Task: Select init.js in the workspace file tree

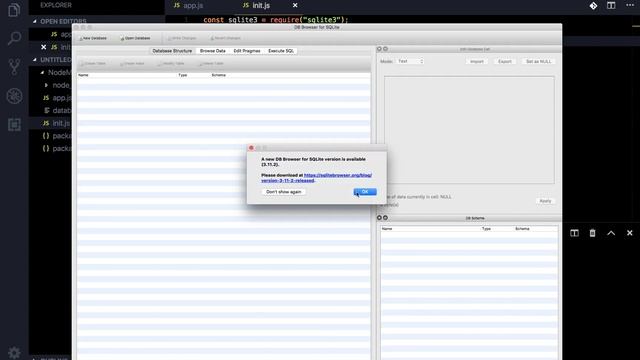Action: (57, 123)
